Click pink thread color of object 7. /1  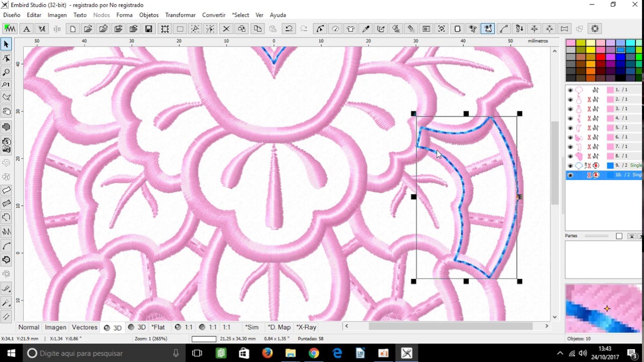pyautogui.click(x=610, y=147)
